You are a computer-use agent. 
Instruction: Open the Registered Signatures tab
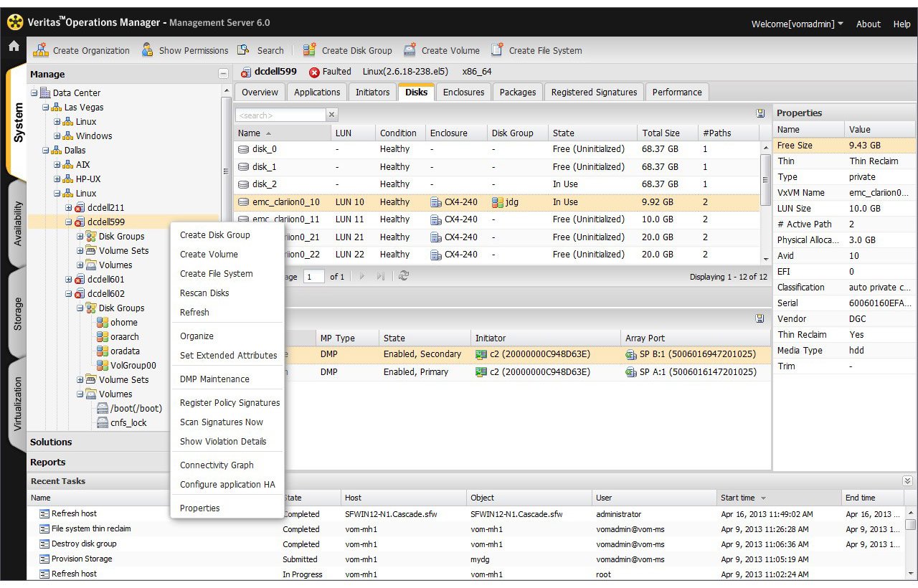(594, 93)
